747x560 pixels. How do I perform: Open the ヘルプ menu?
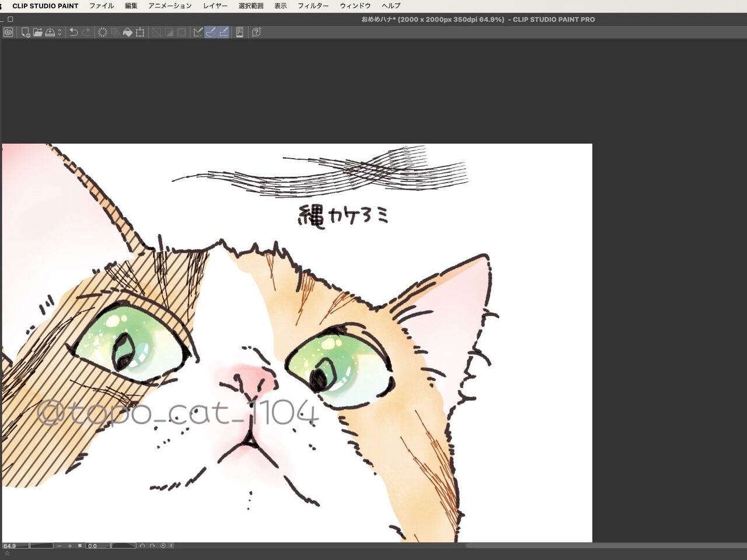tap(391, 6)
